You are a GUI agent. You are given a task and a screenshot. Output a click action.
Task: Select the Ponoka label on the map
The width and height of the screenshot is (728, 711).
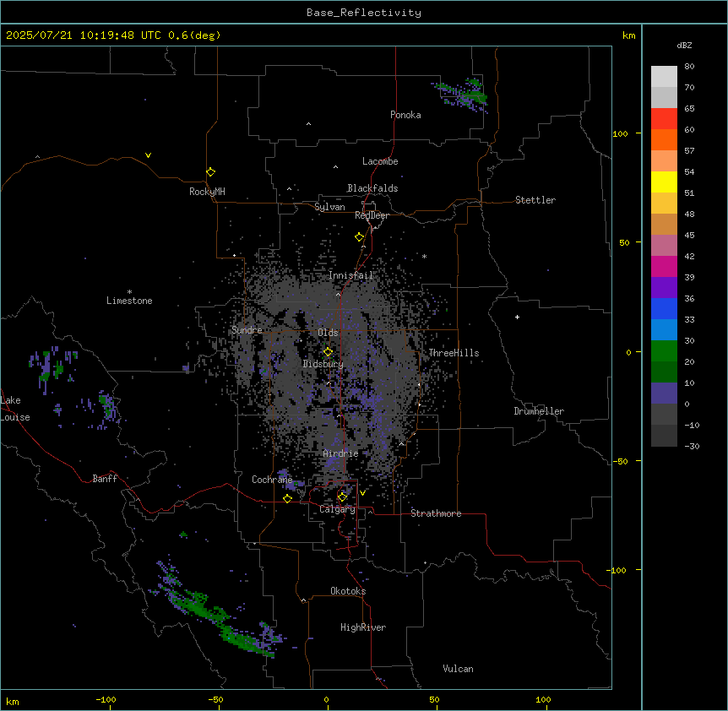point(405,115)
